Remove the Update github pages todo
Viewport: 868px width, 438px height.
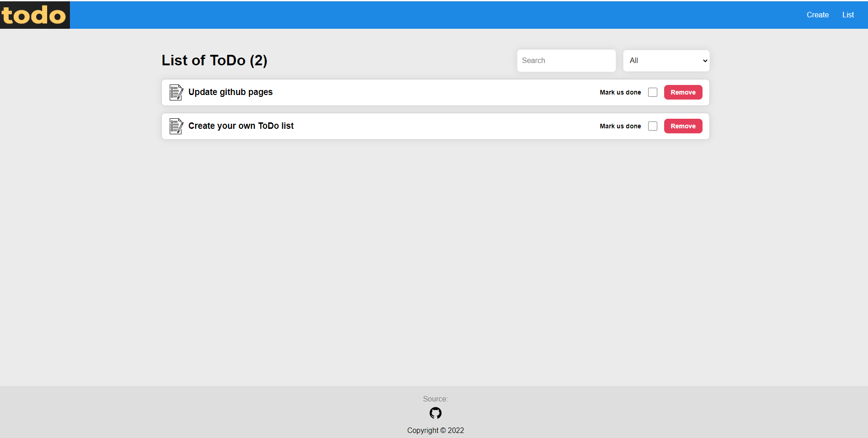coord(683,92)
